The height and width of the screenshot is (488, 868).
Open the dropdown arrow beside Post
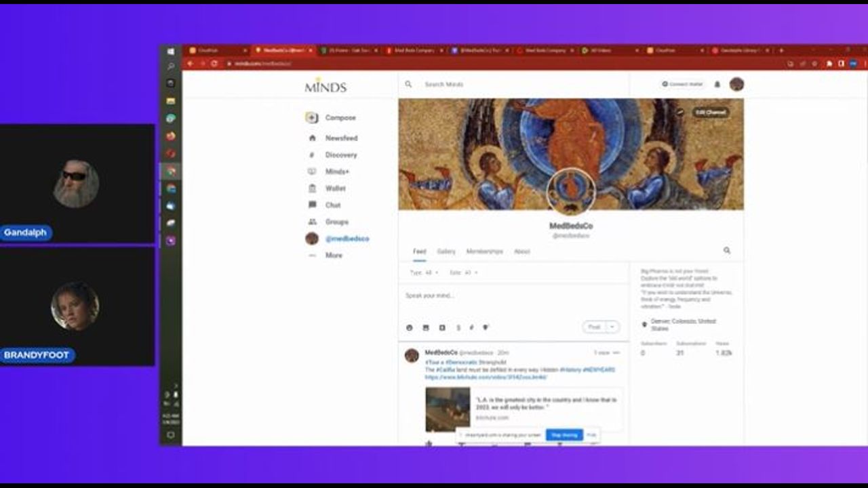(613, 327)
